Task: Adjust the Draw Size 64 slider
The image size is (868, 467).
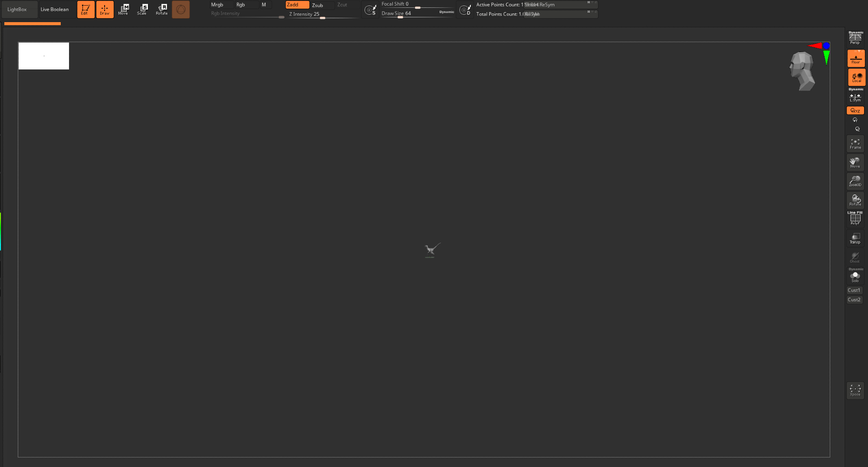Action: (x=409, y=14)
